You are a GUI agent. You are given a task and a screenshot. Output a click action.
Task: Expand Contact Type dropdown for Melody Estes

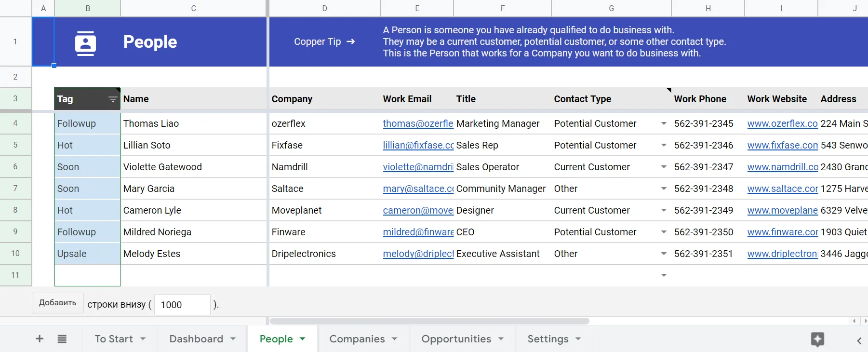click(x=664, y=254)
